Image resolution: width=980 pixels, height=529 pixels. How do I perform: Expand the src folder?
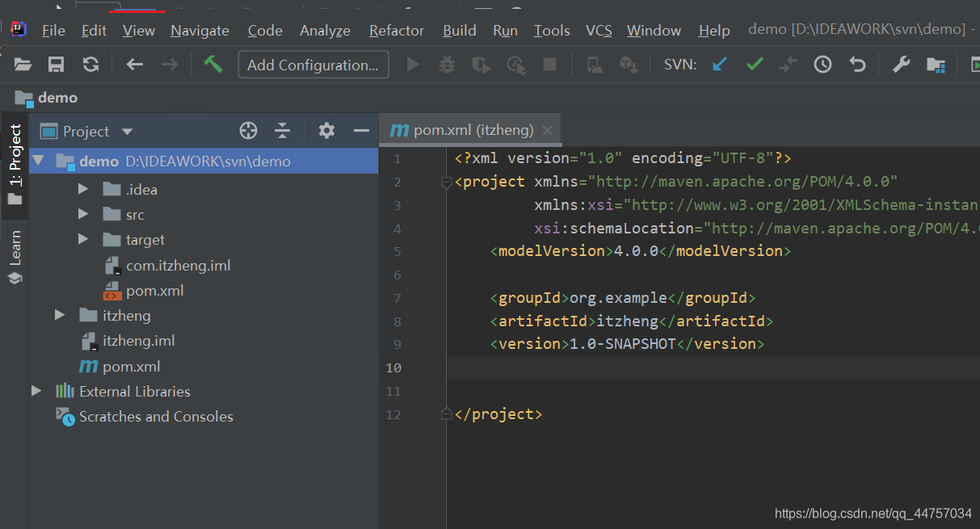(83, 215)
